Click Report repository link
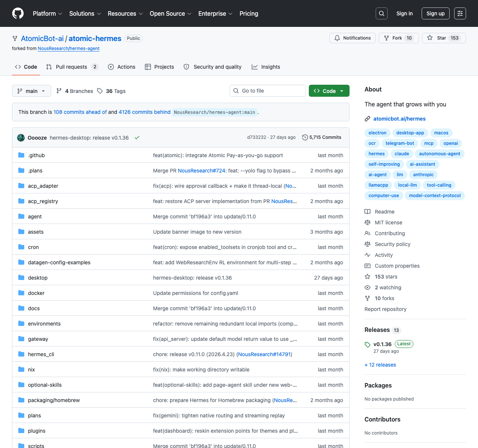478x448 pixels. (385, 309)
